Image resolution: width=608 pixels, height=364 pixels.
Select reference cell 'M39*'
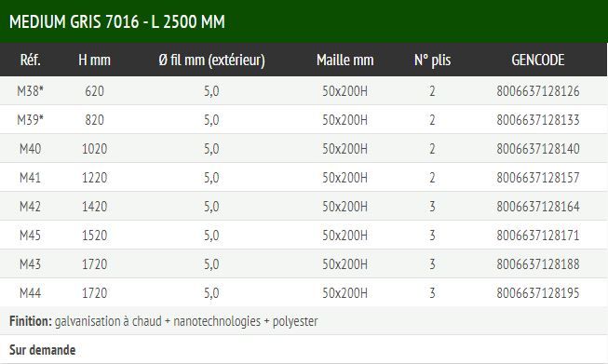[x=30, y=120]
